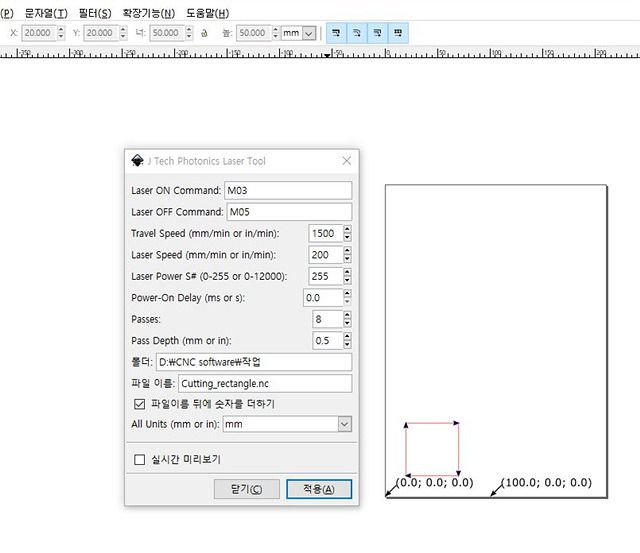640x553 pixels.
Task: Click the X position spinner arrows in toolbar
Action: [x=61, y=33]
